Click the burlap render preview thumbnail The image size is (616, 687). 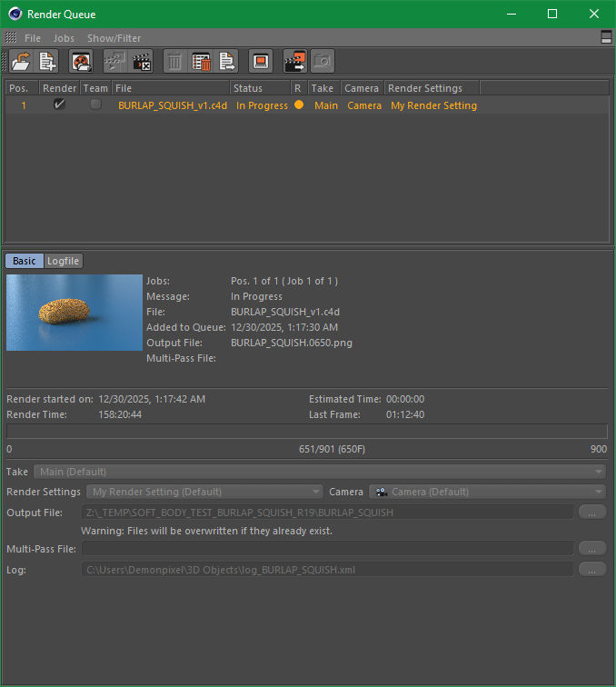click(75, 313)
